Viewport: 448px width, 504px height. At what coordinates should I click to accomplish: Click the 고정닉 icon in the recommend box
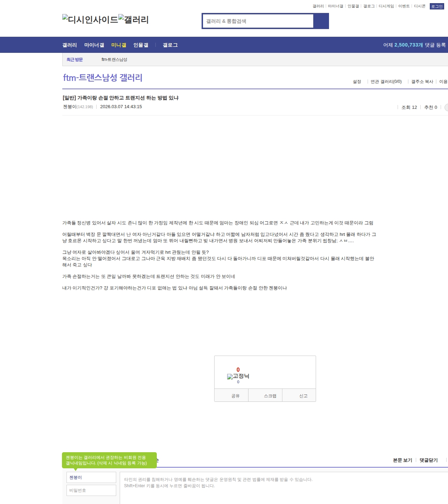pos(238,376)
